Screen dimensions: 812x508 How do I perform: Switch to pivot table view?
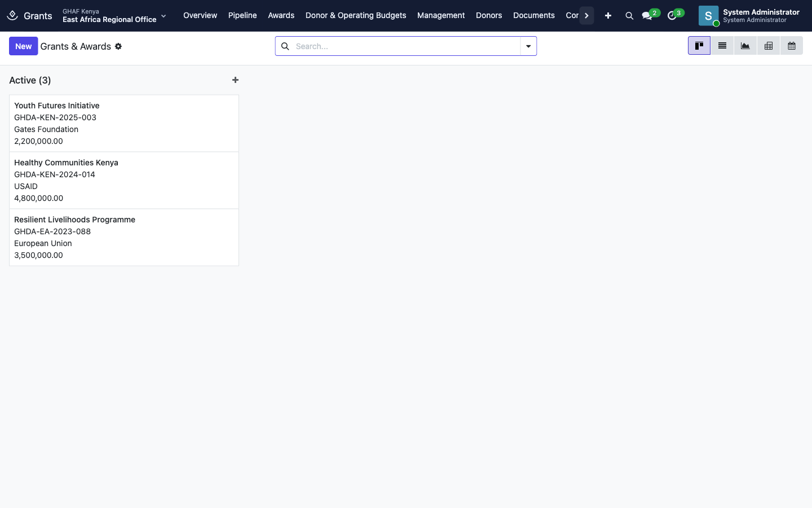769,46
